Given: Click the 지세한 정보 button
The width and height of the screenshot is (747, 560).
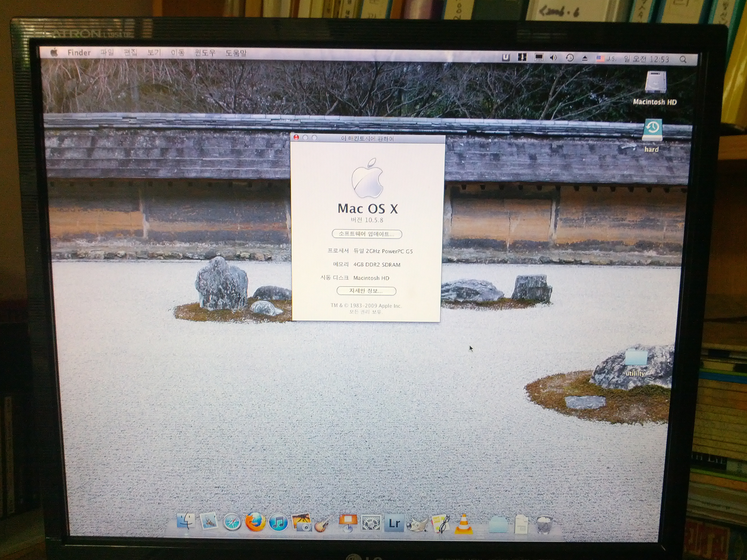Looking at the screenshot, I should (366, 291).
